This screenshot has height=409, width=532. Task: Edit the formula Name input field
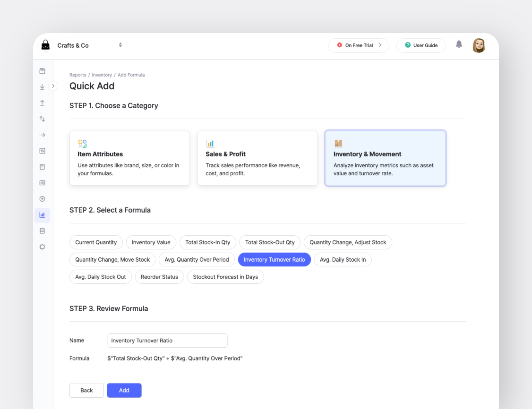tap(167, 340)
